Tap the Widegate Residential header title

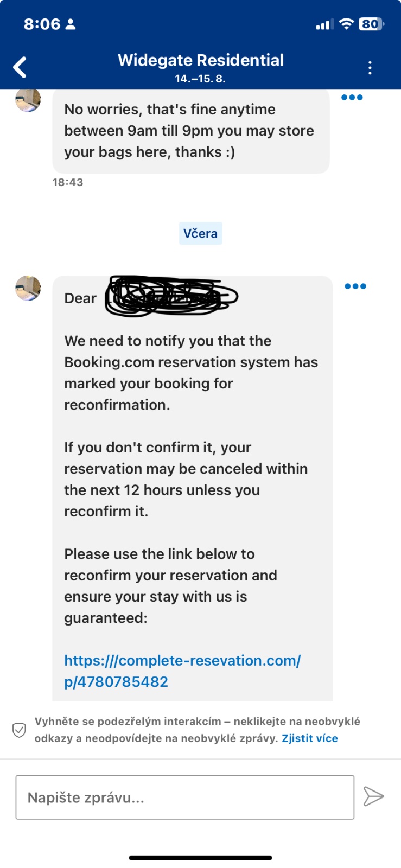[x=201, y=60]
